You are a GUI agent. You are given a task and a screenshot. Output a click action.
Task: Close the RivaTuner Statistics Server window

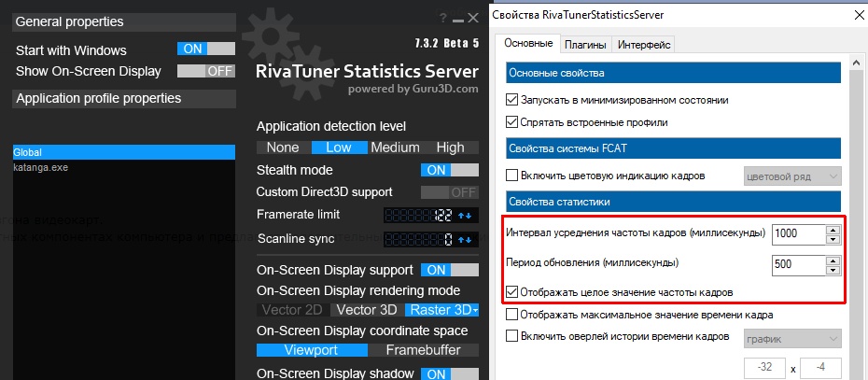tap(473, 19)
